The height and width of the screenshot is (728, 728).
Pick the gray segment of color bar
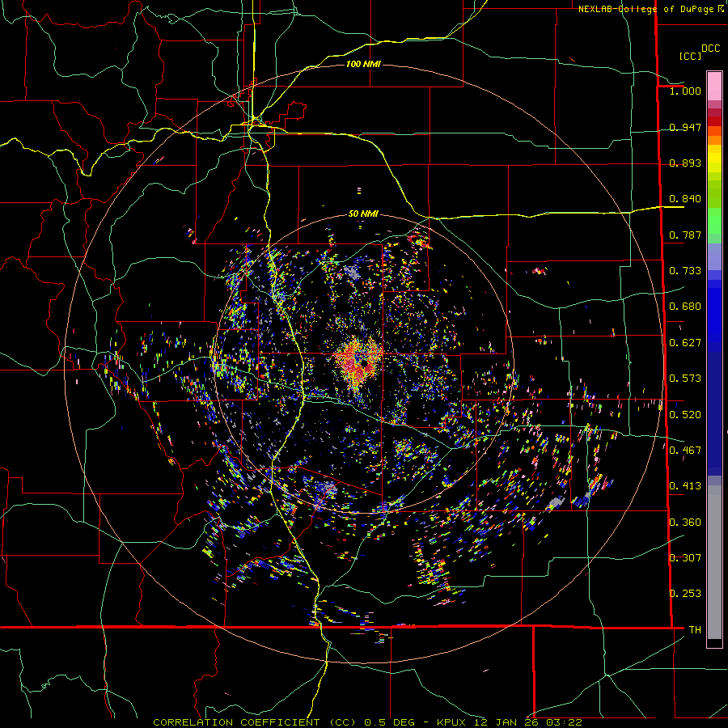pyautogui.click(x=714, y=562)
